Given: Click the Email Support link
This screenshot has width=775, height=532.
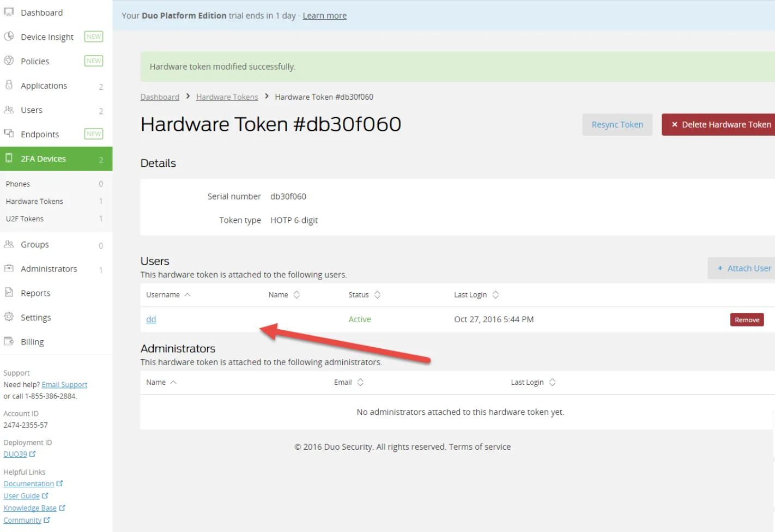Looking at the screenshot, I should (64, 385).
